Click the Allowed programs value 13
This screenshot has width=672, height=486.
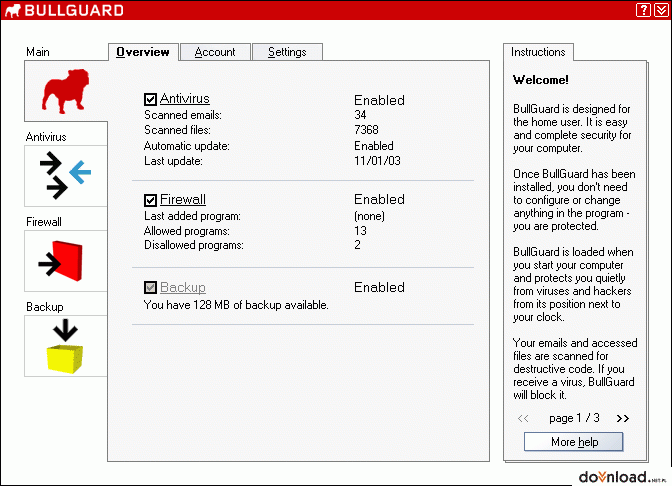[x=360, y=231]
